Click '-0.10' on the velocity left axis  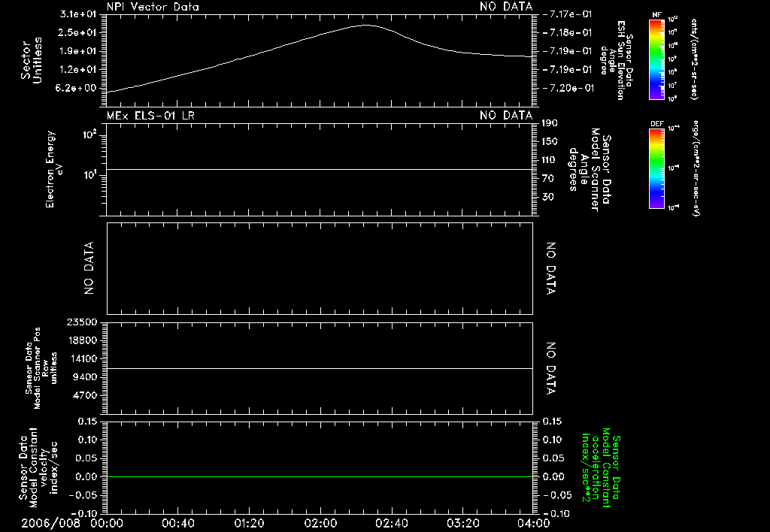[84, 514]
